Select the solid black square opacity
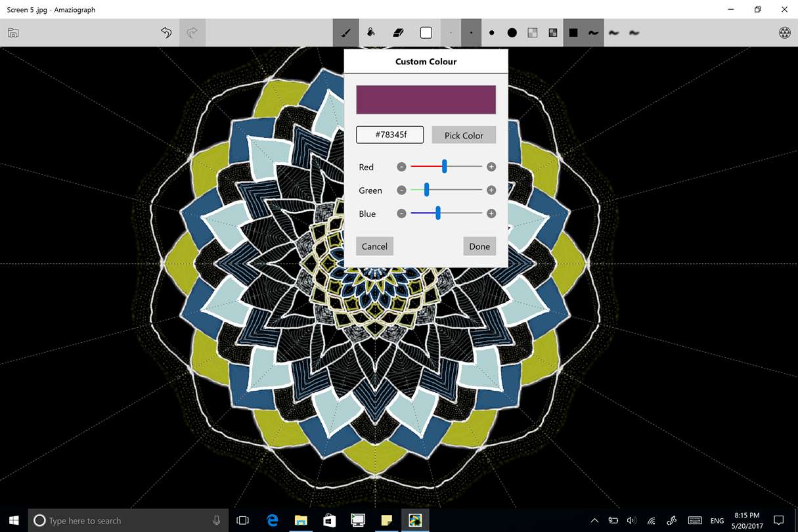 tap(573, 33)
